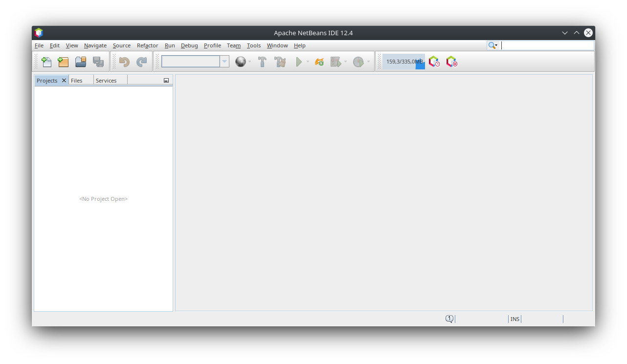Close the Projects tab
Viewport: 627px width, 364px height.
pyautogui.click(x=64, y=80)
